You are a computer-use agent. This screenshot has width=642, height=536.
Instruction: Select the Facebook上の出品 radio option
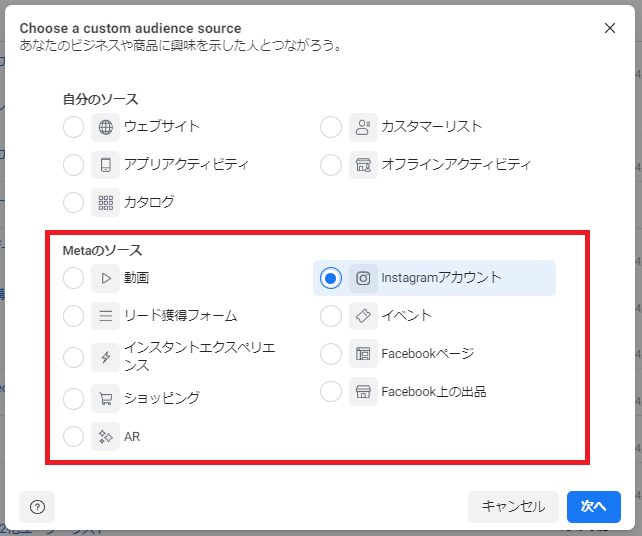[x=331, y=392]
